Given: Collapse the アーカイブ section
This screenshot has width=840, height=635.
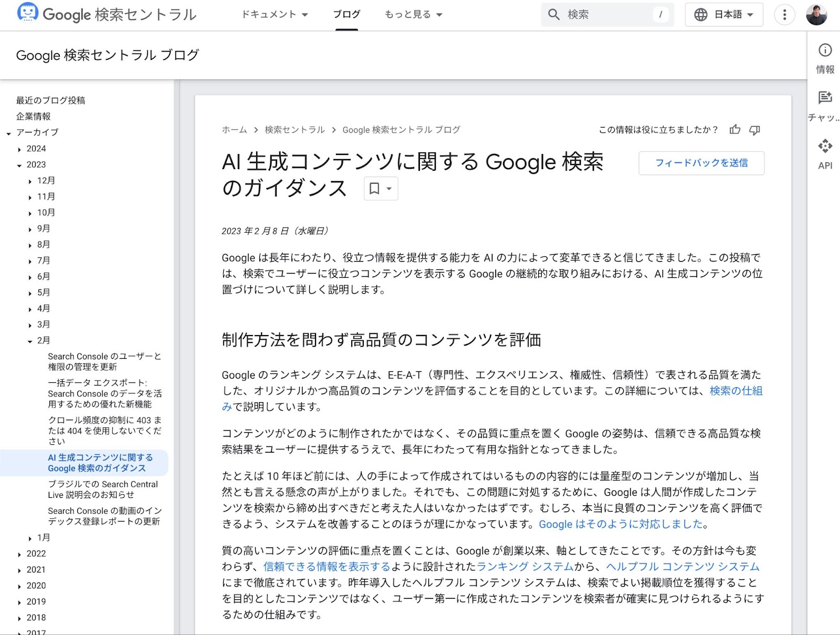Looking at the screenshot, I should pos(9,133).
